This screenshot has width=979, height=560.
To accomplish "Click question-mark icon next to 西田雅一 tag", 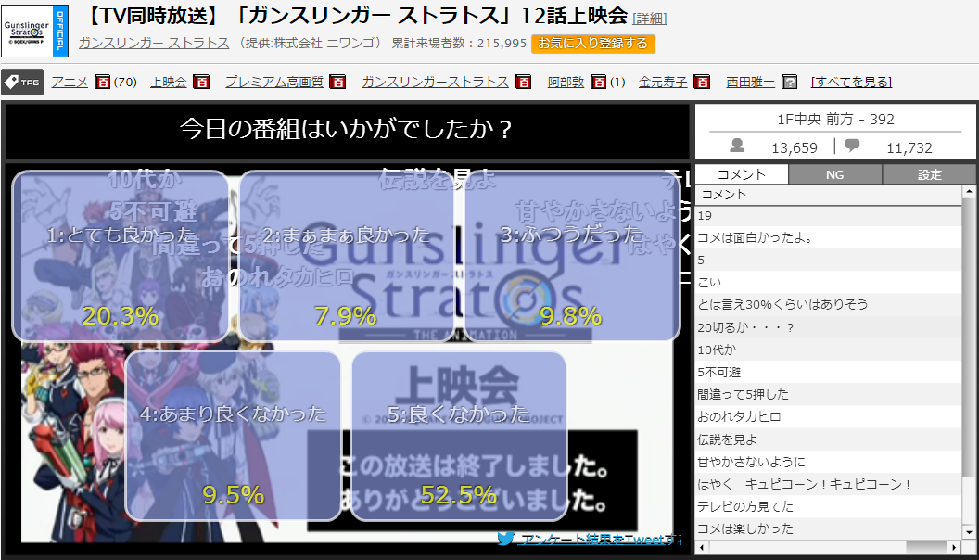I will [790, 82].
